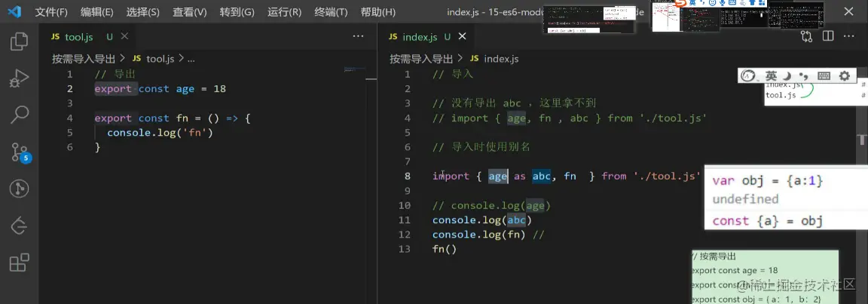Open Sogou IME settings gear
This screenshot has height=304, width=868.
pyautogui.click(x=844, y=76)
